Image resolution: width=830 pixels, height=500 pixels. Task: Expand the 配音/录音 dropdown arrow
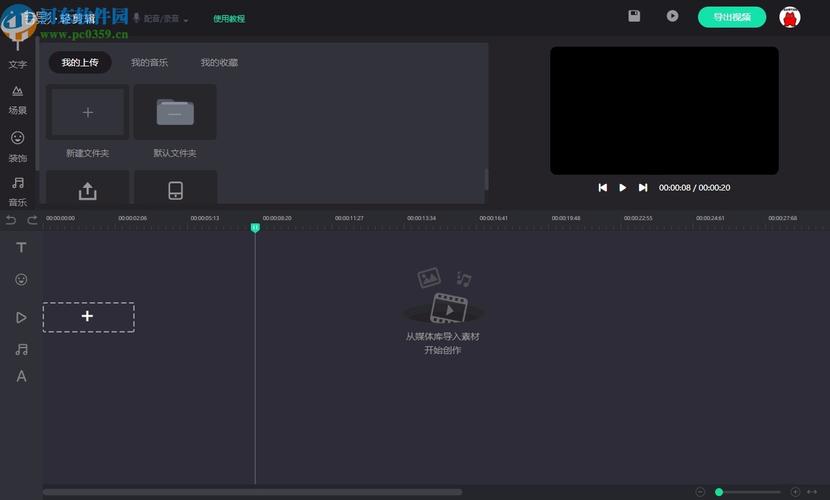pos(185,20)
